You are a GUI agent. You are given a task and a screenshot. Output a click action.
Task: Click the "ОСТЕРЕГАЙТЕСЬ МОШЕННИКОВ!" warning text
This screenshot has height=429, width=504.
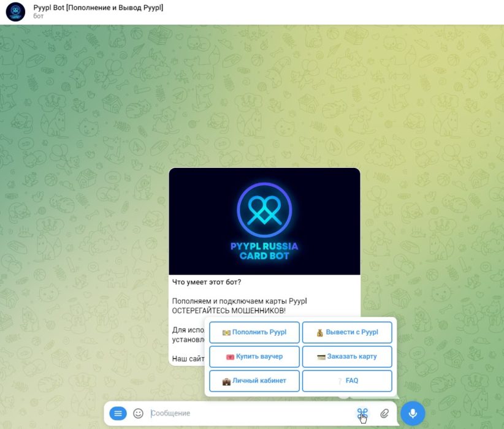(229, 311)
